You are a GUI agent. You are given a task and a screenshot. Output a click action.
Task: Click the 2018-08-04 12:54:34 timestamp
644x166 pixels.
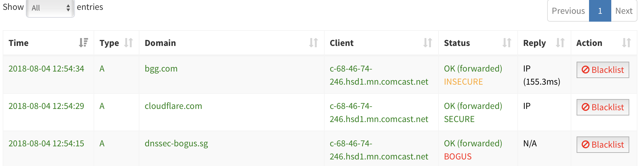coord(46,69)
